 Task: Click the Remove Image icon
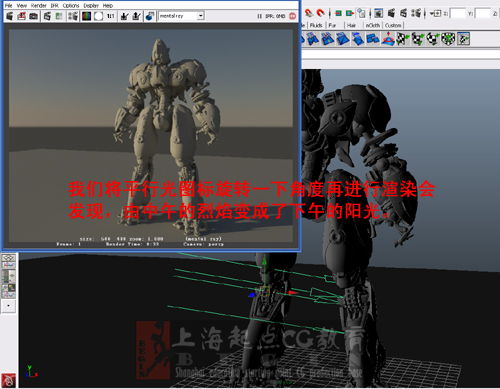point(136,16)
